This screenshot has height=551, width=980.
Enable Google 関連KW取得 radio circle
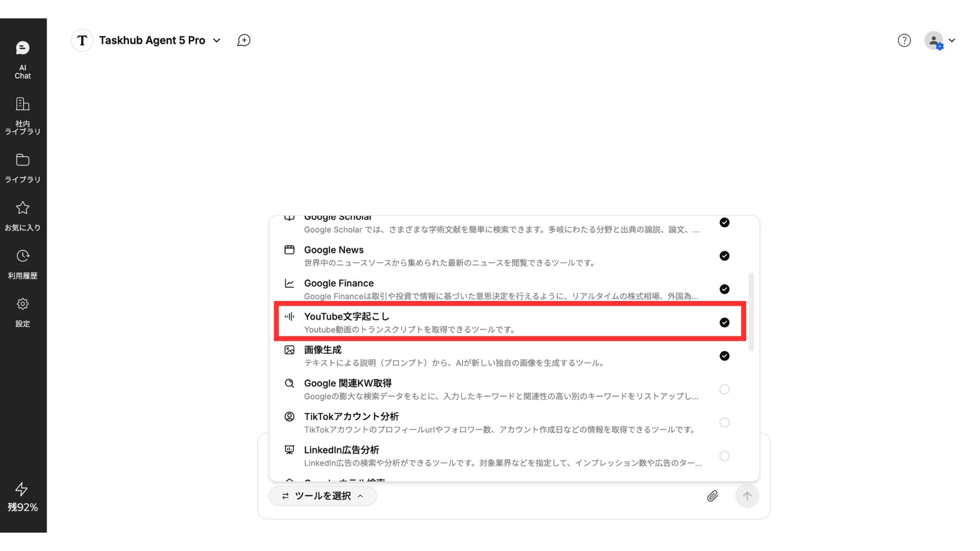pyautogui.click(x=724, y=389)
